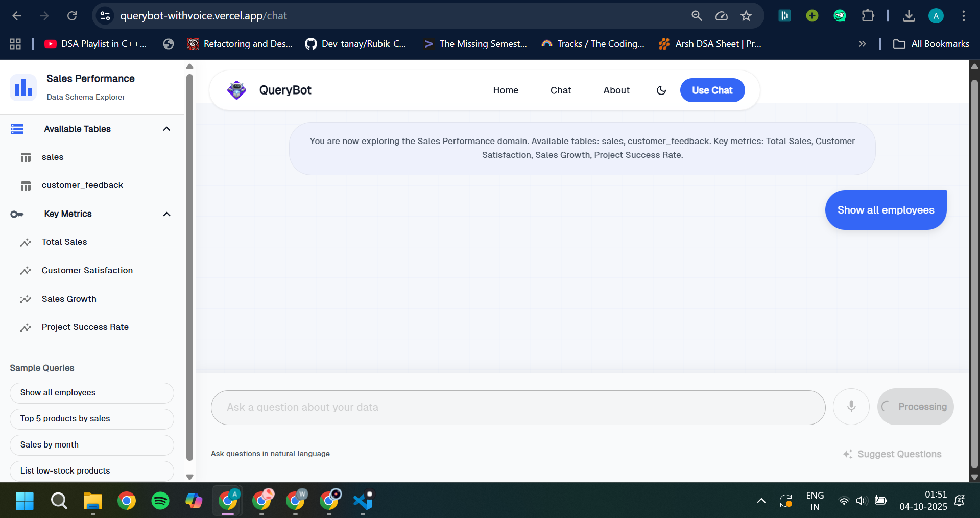This screenshot has width=980, height=518.
Task: Click the trend icon beside Customer Satisfaction
Action: [x=26, y=271]
